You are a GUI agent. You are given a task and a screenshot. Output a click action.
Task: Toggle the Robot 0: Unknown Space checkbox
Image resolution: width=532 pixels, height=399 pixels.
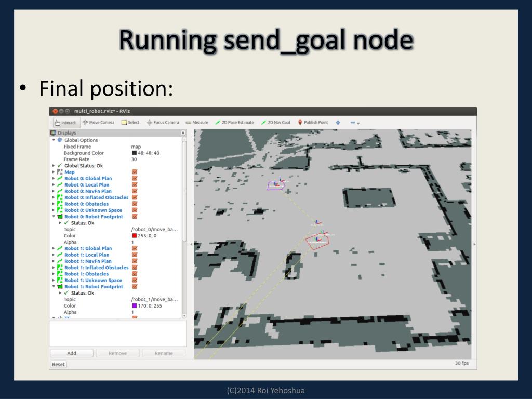point(135,210)
